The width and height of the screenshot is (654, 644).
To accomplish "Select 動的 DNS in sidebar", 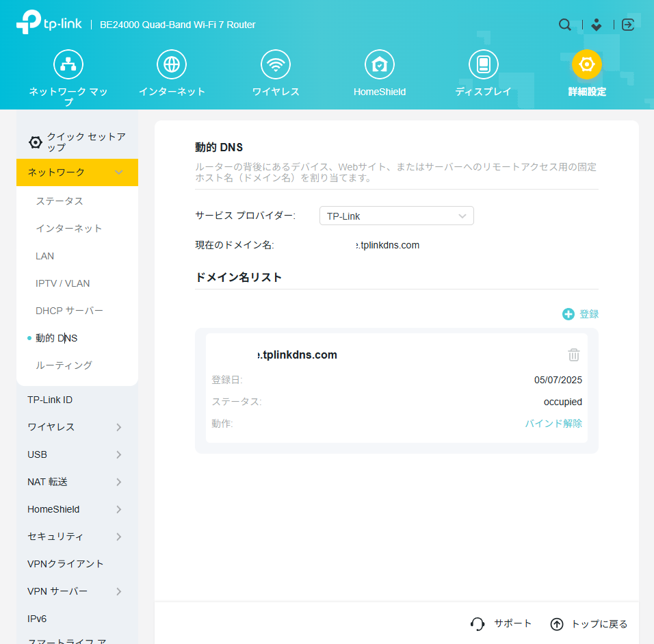I will [x=56, y=338].
